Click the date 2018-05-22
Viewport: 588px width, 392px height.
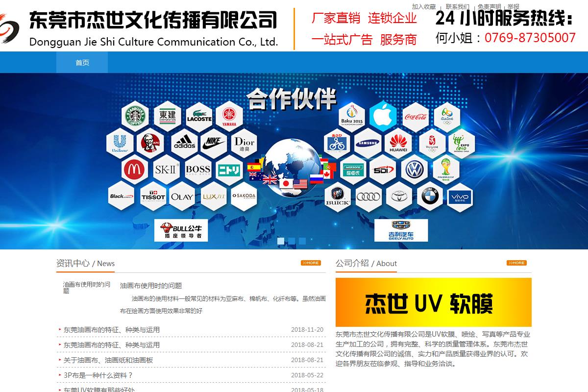point(307,375)
